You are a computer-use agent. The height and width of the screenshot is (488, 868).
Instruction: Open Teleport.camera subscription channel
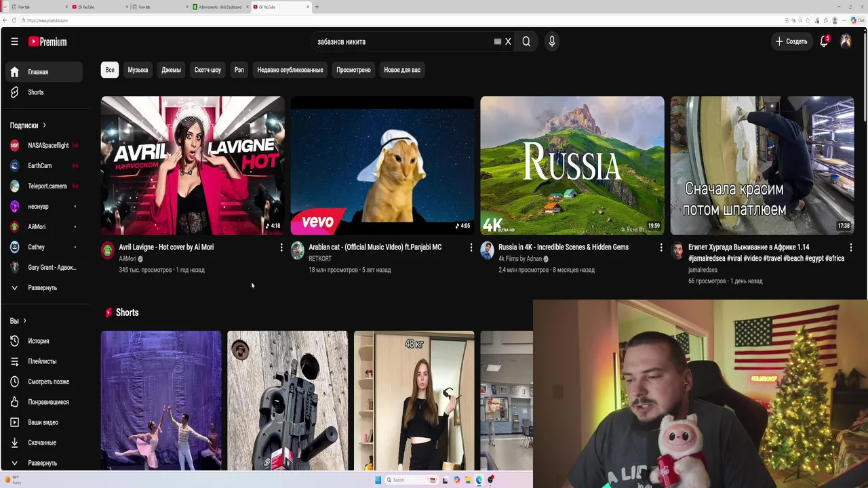click(x=45, y=186)
